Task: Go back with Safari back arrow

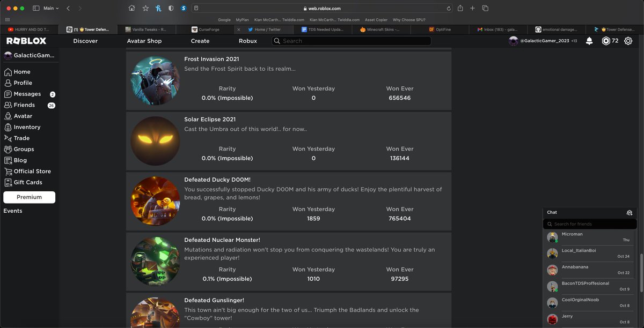Action: coord(68,8)
